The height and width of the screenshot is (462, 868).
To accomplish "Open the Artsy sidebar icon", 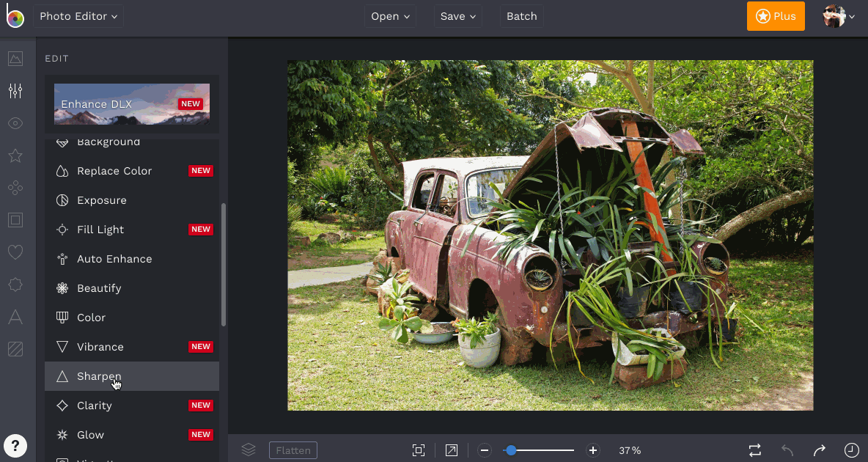I will (x=15, y=188).
